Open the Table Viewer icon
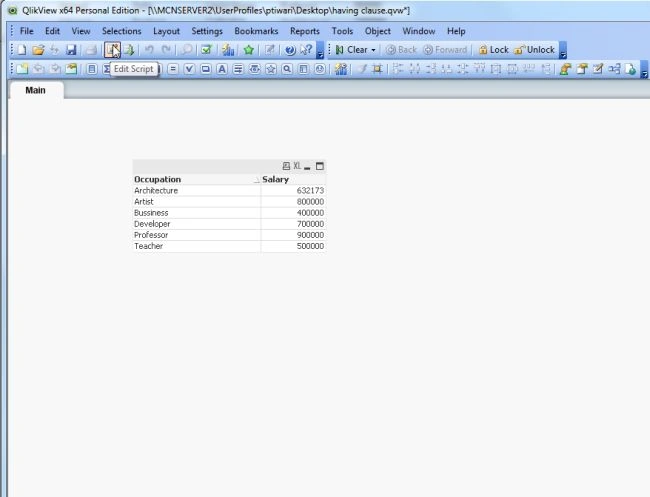Viewport: 650px width, 497px height. 614,69
